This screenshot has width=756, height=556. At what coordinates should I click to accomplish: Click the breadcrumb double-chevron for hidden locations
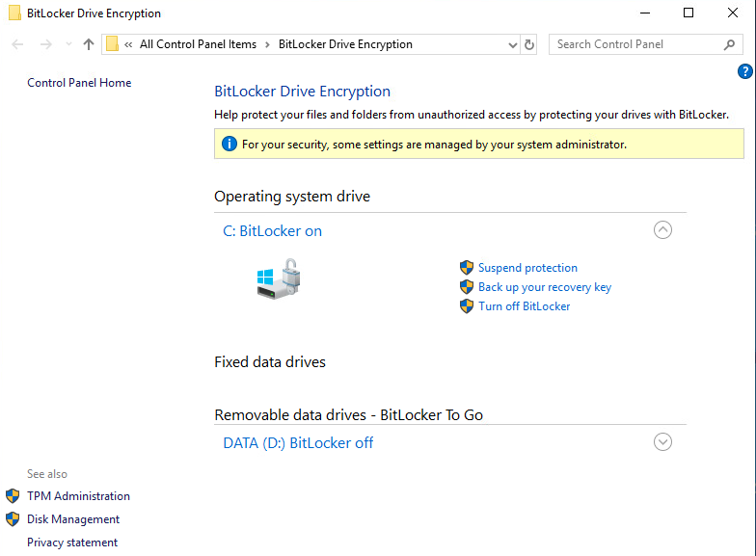pyautogui.click(x=128, y=44)
